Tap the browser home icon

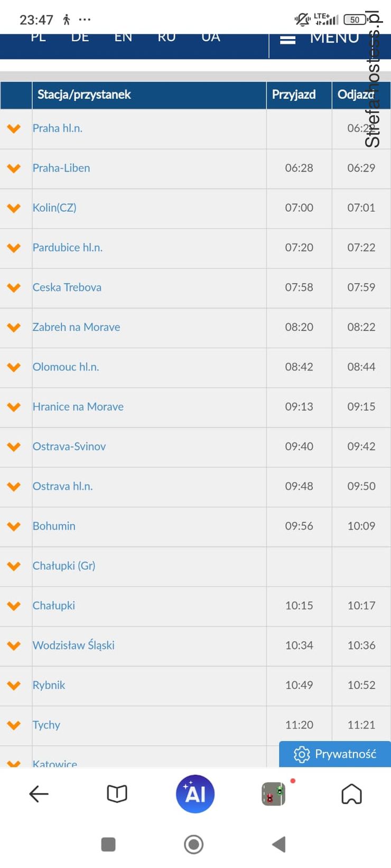[351, 794]
